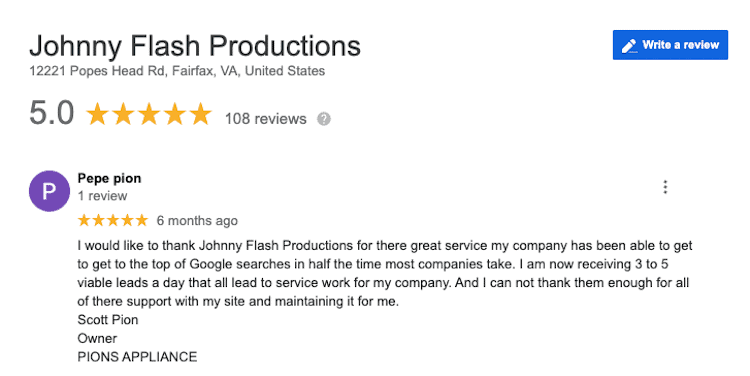750x376 pixels.
Task: Click the 5.0 rating number
Action: (52, 113)
